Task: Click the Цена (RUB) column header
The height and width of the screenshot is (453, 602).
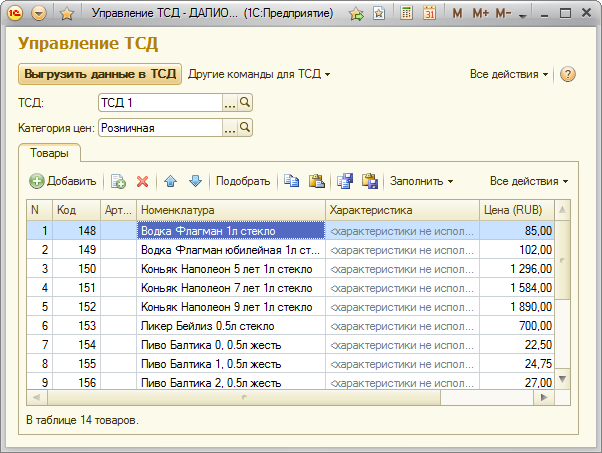Action: [517, 210]
